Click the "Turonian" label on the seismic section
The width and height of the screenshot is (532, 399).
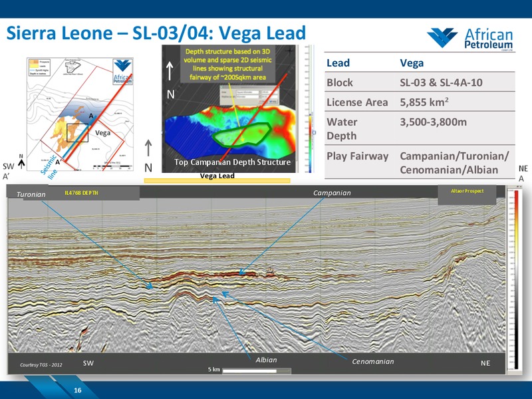[x=31, y=194]
